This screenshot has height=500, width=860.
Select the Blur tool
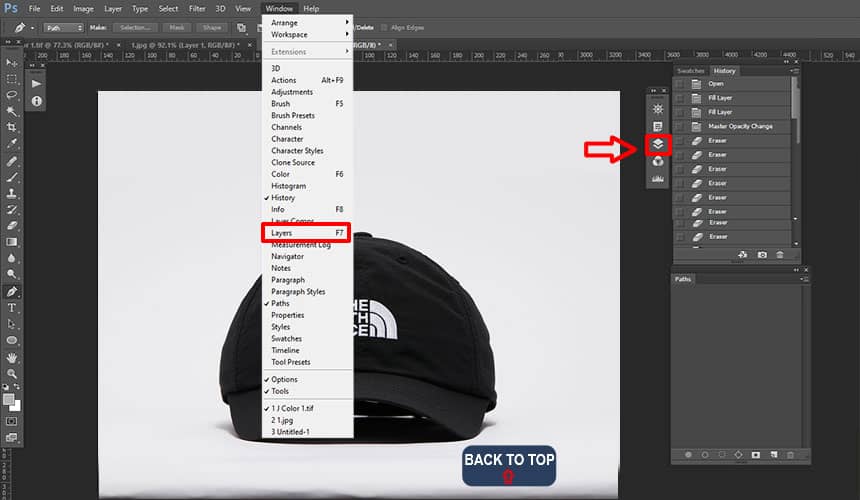tap(12, 258)
